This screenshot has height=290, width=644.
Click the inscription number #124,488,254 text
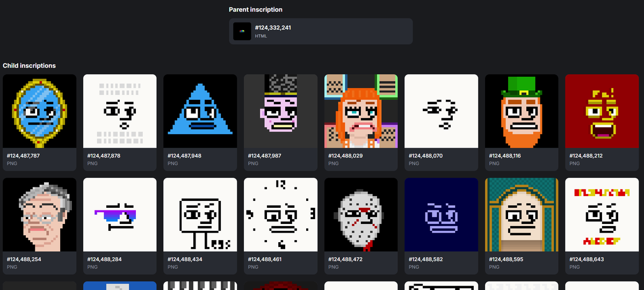point(24,259)
